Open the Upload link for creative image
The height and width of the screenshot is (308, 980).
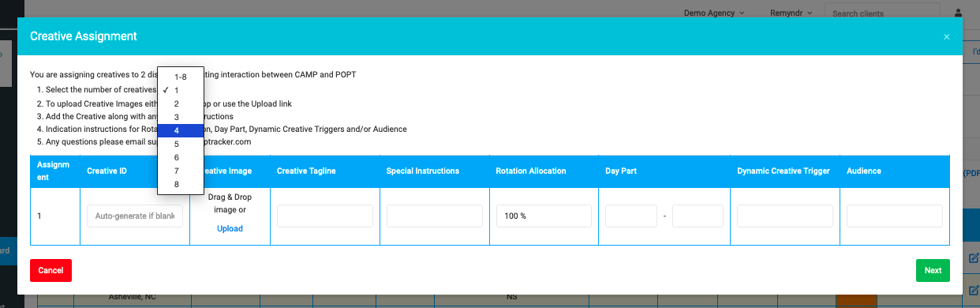tap(230, 228)
